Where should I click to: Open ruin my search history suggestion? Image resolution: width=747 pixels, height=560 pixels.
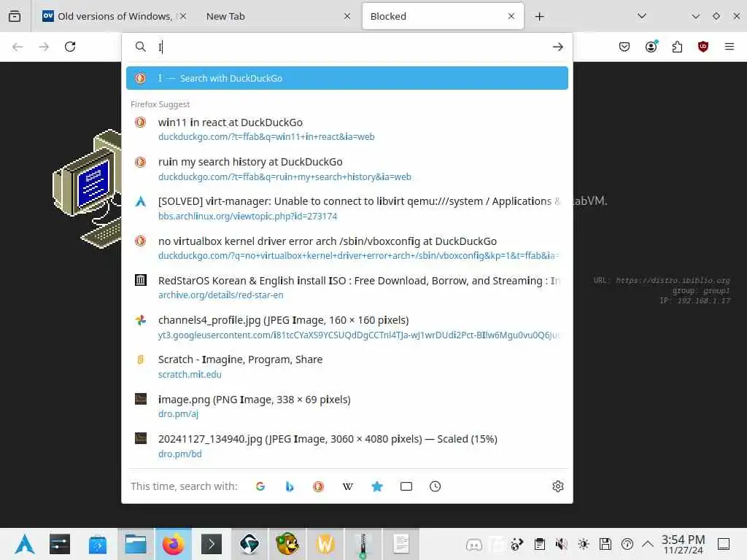point(347,169)
